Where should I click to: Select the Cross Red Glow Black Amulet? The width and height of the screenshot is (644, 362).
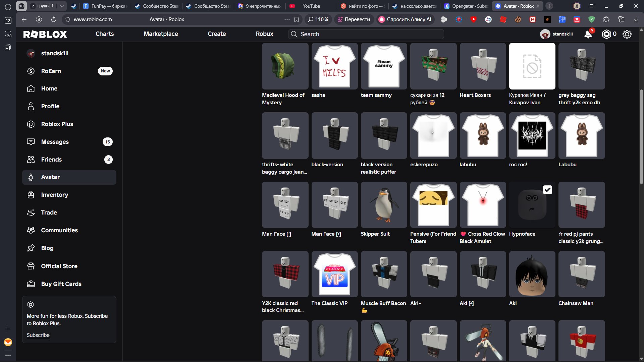(483, 205)
